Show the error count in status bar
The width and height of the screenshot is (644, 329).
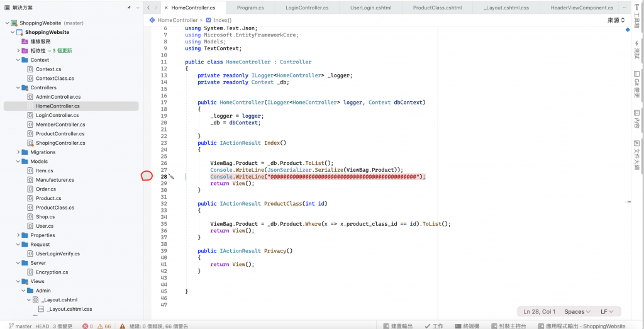coord(87,326)
